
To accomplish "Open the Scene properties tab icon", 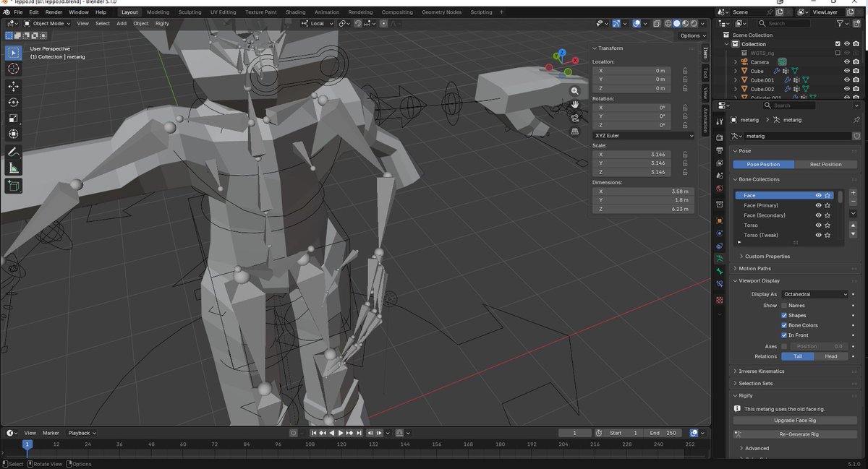I will 720,176.
